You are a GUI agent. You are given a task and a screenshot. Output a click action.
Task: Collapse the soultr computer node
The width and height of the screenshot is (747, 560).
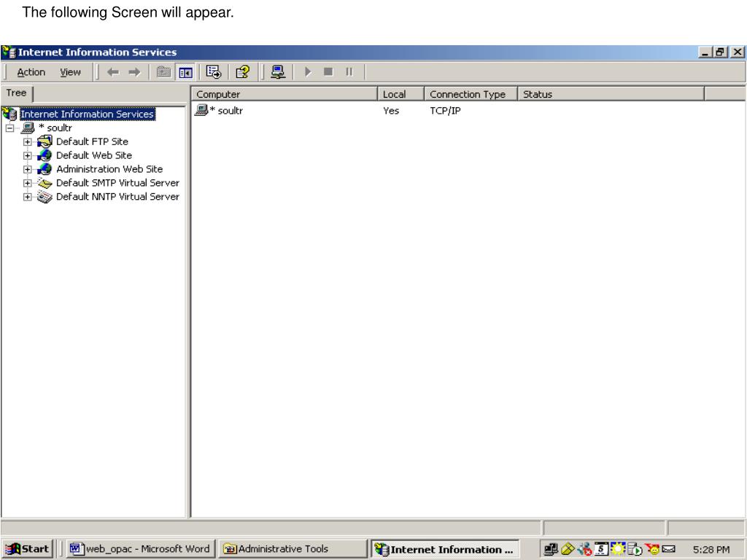click(9, 128)
